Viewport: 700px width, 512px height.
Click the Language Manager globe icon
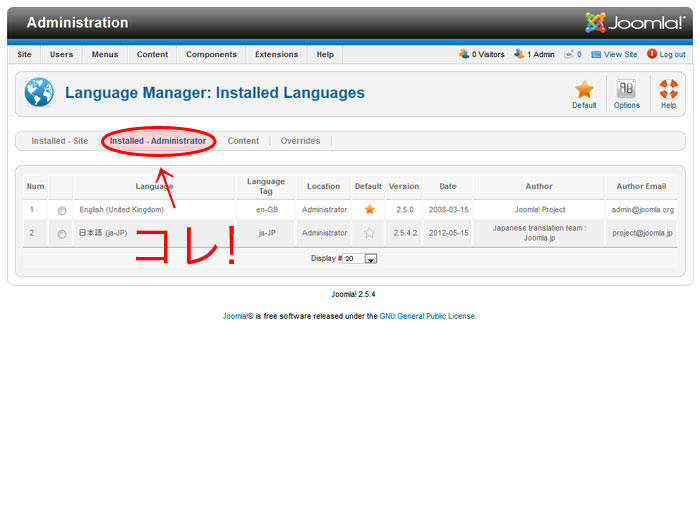(39, 93)
